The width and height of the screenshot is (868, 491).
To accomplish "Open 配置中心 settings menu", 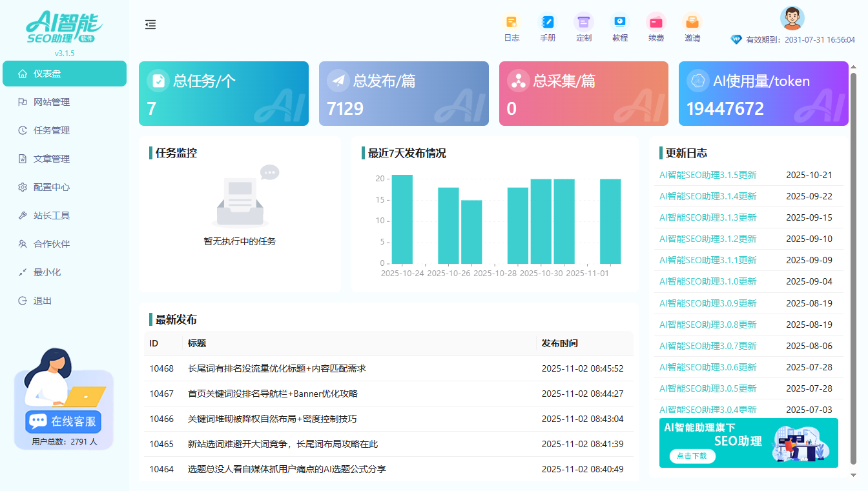I will click(52, 187).
